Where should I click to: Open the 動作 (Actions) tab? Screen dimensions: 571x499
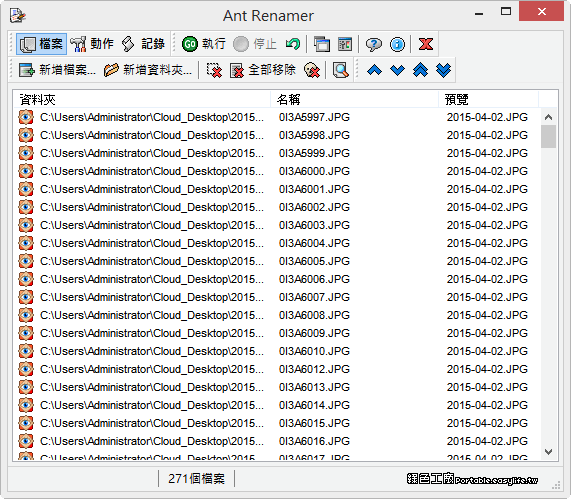tap(92, 44)
